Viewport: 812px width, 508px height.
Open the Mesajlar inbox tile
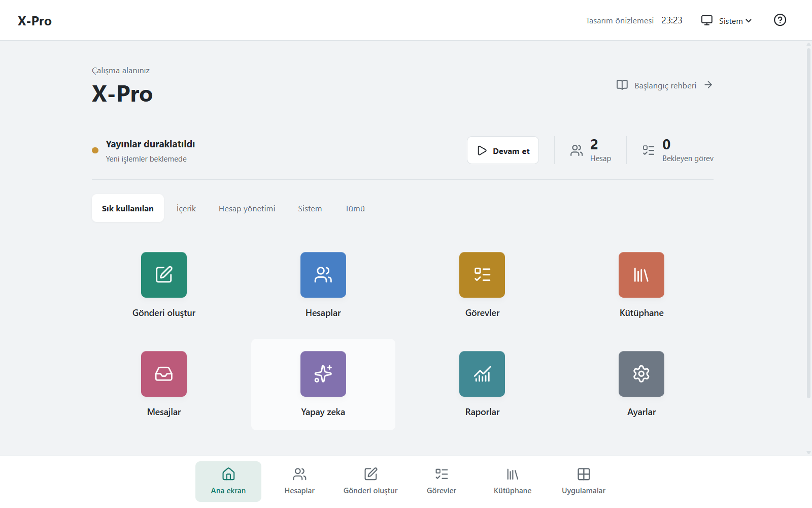pos(164,374)
